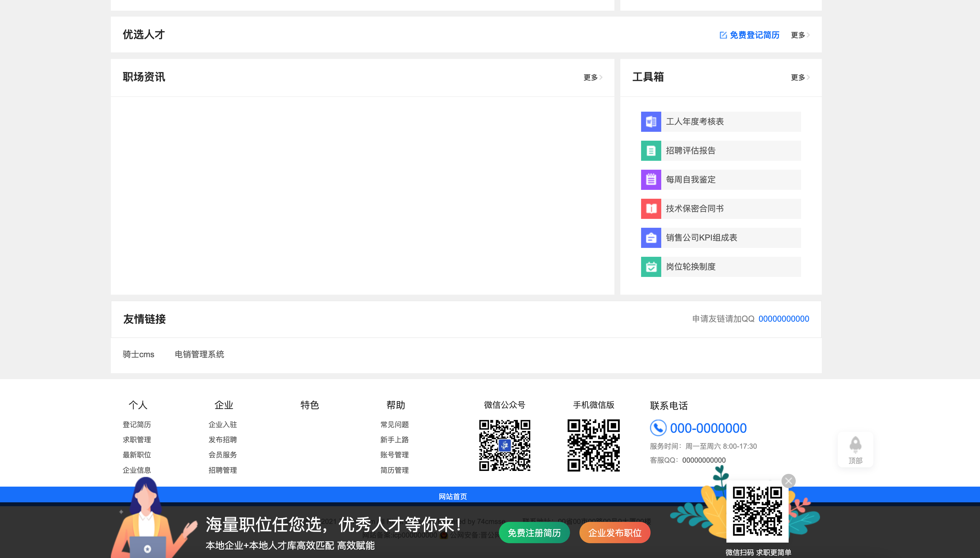
Task: Expand 更多 in 优选人才 section
Action: (x=800, y=35)
